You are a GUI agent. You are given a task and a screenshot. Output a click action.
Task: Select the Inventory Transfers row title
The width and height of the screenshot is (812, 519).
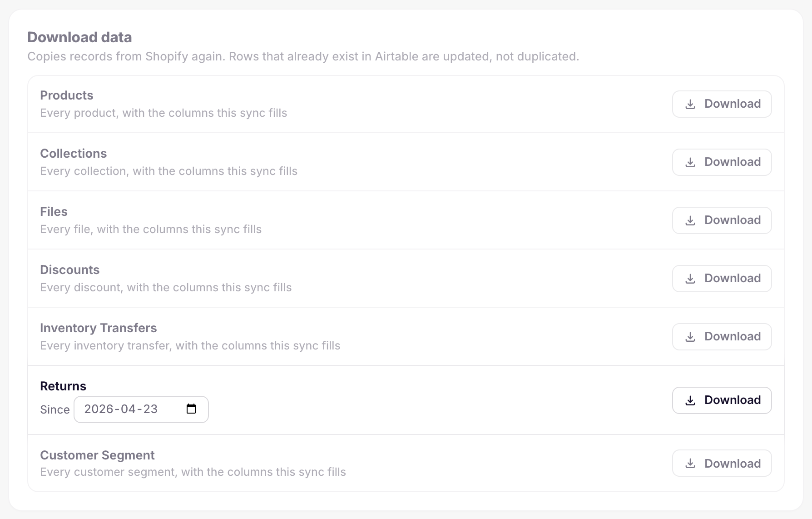tap(99, 328)
